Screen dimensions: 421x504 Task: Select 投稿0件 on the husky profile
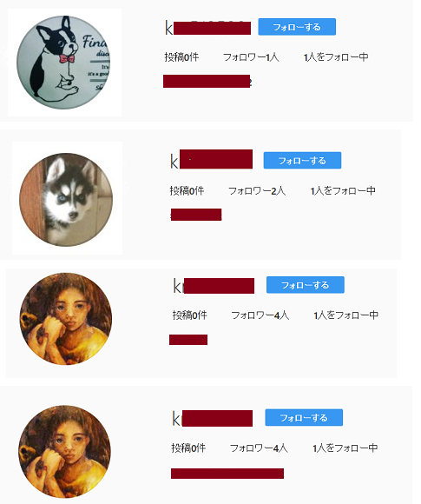pos(187,191)
